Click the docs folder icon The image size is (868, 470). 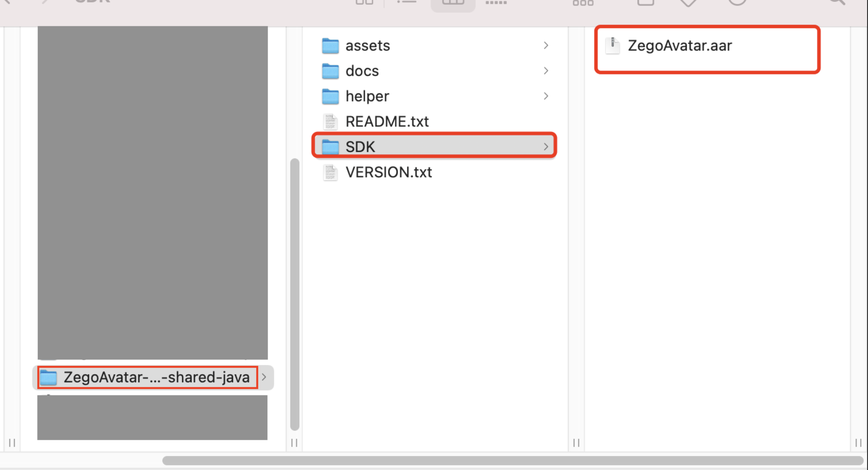pos(330,71)
